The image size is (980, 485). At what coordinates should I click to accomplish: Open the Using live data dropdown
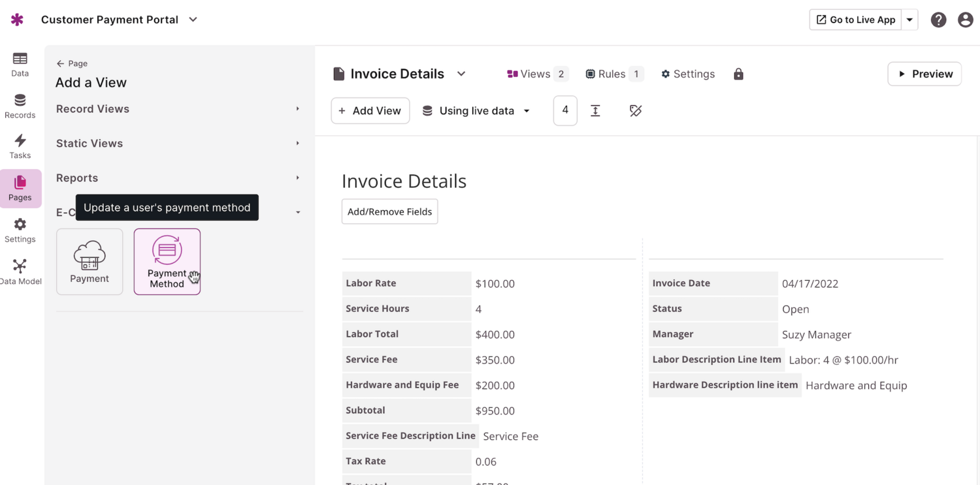pos(476,110)
